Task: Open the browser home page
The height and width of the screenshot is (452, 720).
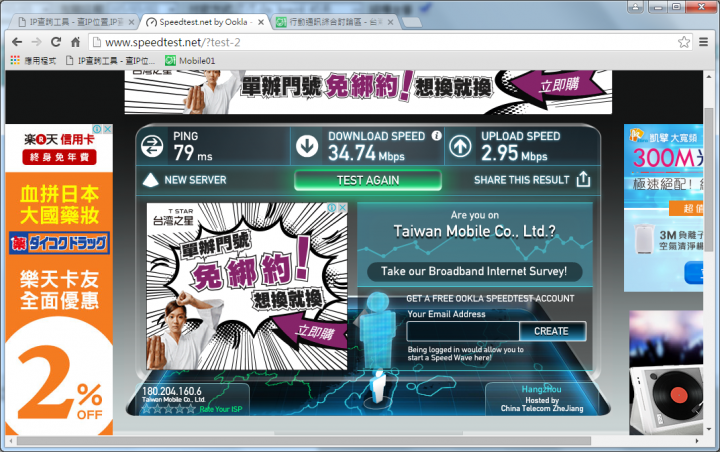Action: (76, 42)
